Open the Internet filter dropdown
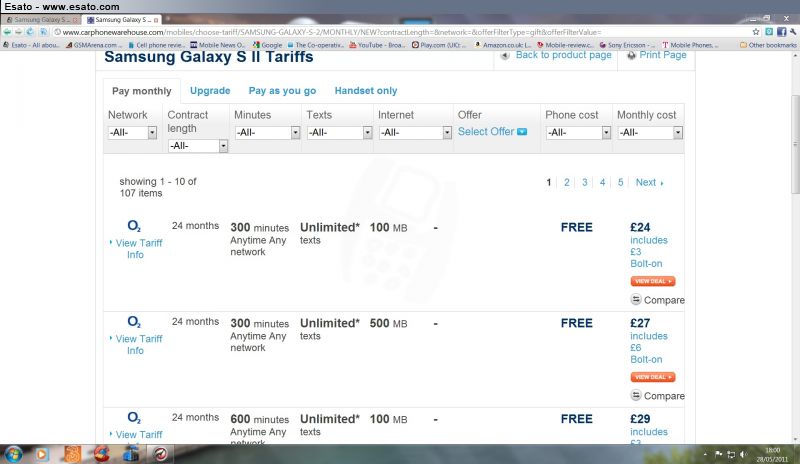The height and width of the screenshot is (464, 800). [415, 133]
